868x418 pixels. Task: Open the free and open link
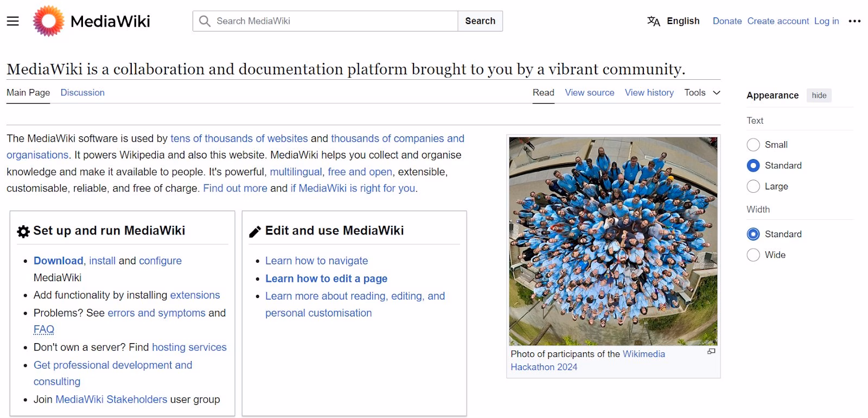tap(360, 172)
